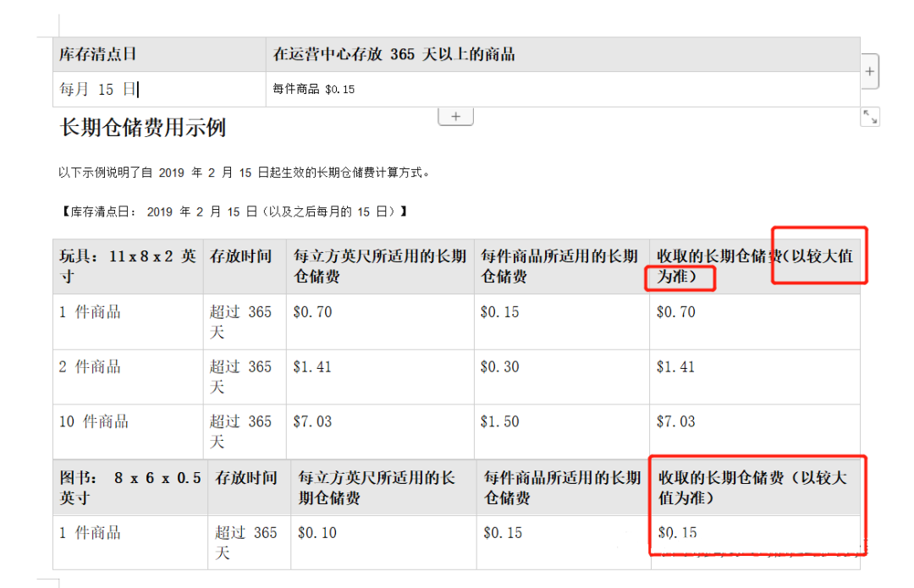Click the $7.03 cell in the per-cubic-foot column
914x588 pixels.
click(x=380, y=431)
